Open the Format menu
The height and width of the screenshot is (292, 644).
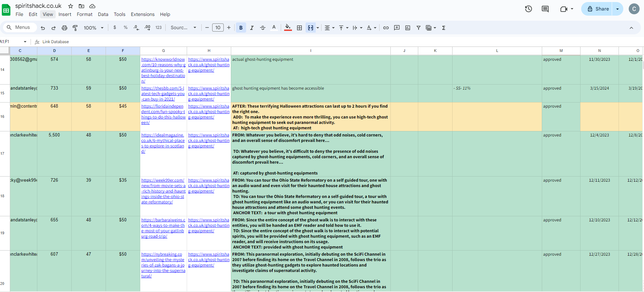(85, 14)
